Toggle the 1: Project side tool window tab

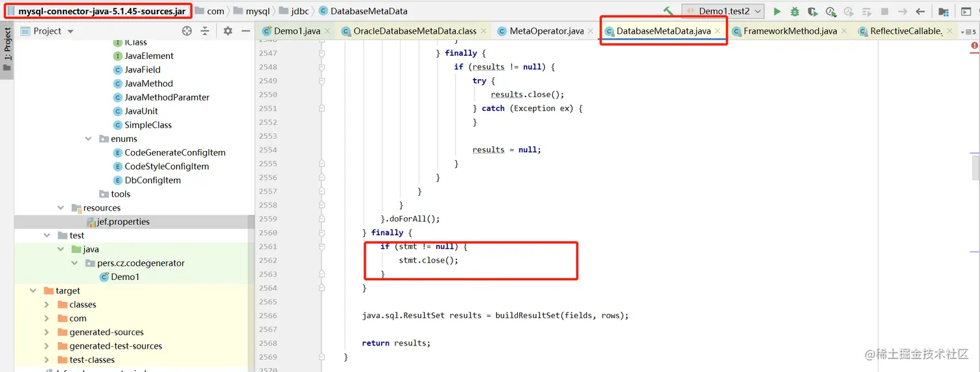[7, 51]
